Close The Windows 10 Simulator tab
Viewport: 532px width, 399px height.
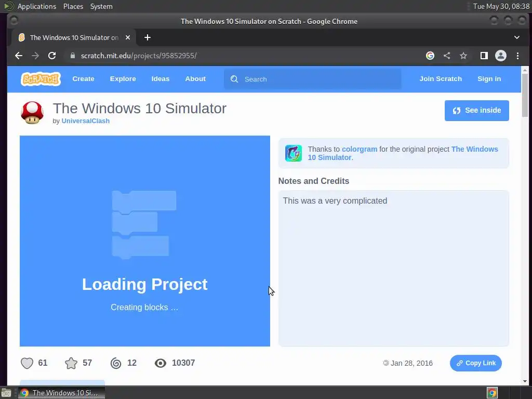click(128, 37)
